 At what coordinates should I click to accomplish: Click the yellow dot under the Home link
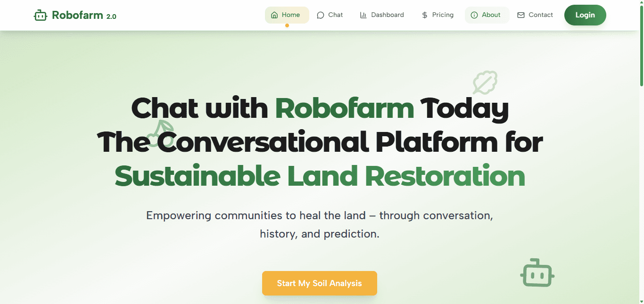pyautogui.click(x=287, y=26)
